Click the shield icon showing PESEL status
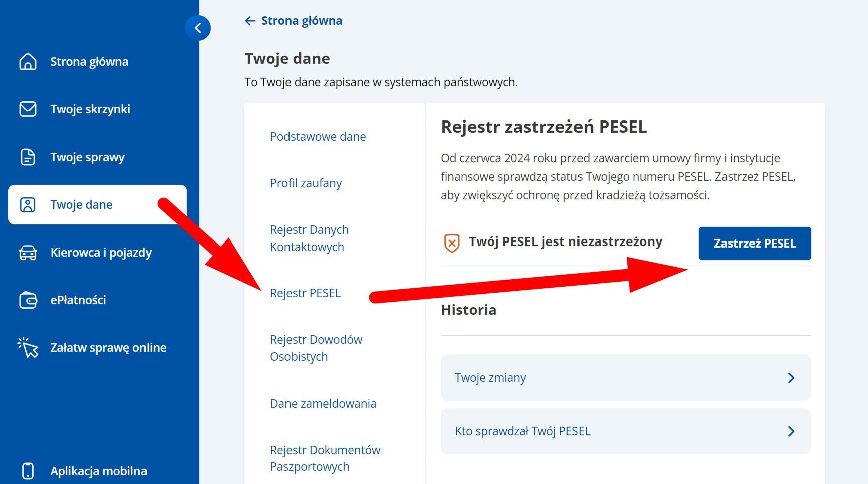The height and width of the screenshot is (484, 868). point(451,241)
